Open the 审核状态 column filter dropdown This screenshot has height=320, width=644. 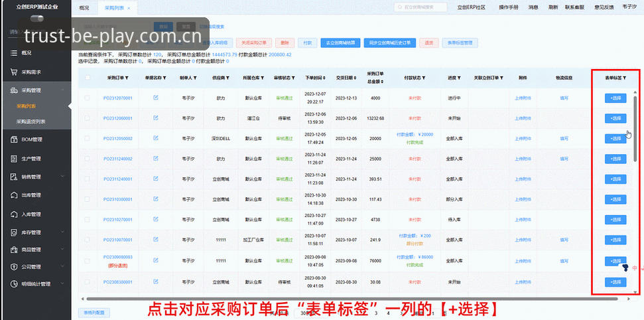click(293, 77)
